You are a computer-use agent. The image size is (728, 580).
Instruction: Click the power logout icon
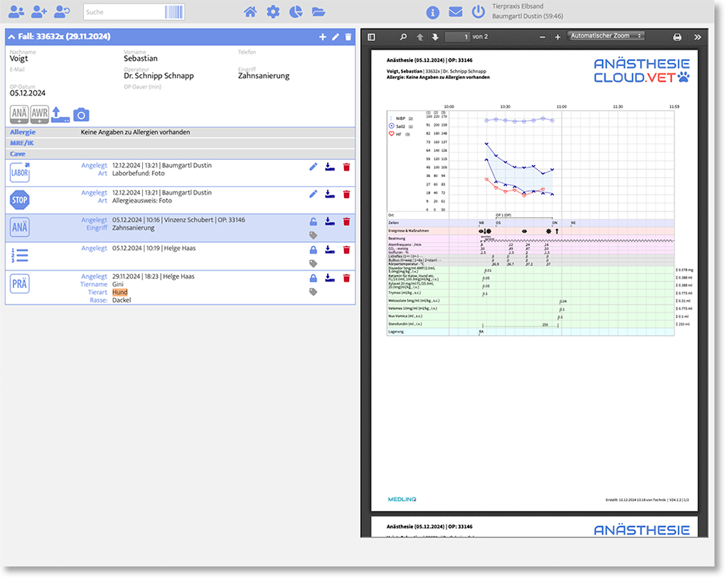coord(478,11)
